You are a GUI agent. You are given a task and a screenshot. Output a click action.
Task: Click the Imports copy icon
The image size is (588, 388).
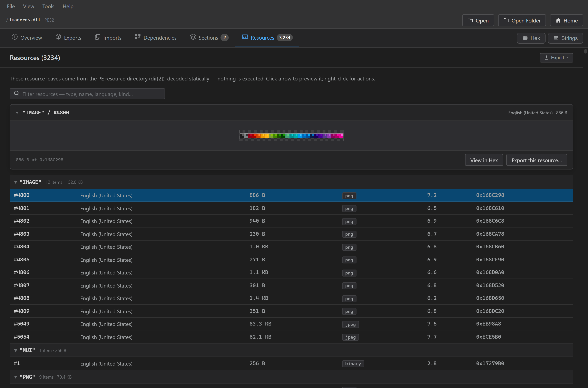point(98,37)
